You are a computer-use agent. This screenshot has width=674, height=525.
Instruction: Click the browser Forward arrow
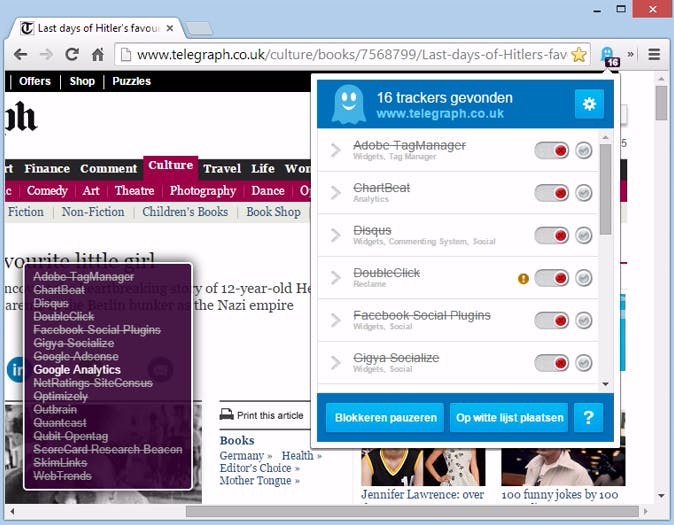(46, 55)
